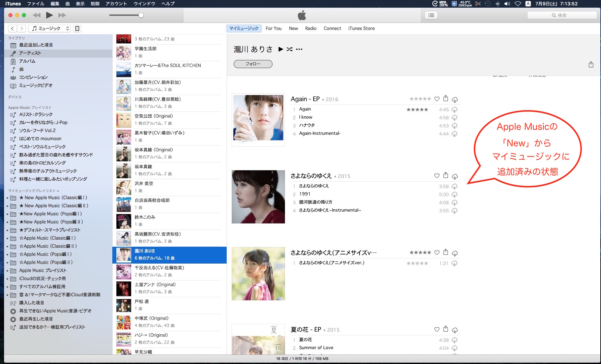Go forward with the right chevron button
Viewport: 601px width, 364px height.
point(22,29)
